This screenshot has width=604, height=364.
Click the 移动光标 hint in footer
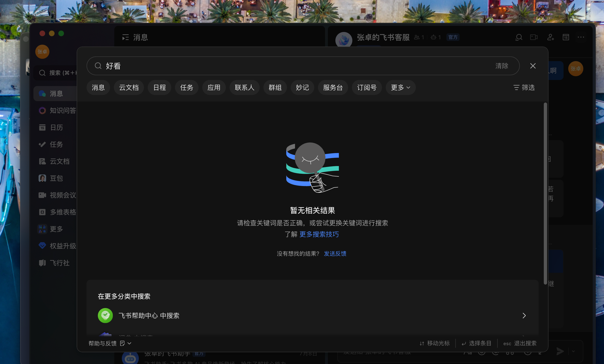click(434, 343)
